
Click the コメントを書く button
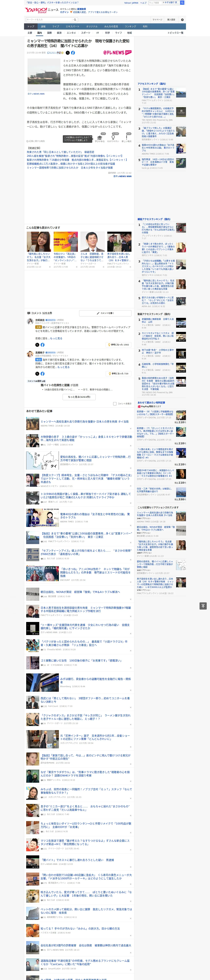point(105,313)
